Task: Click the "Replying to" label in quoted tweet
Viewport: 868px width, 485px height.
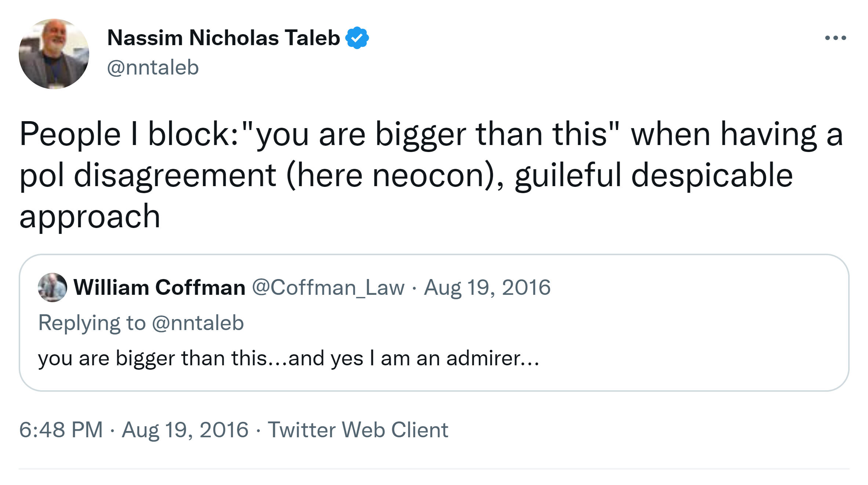Action: [92, 323]
